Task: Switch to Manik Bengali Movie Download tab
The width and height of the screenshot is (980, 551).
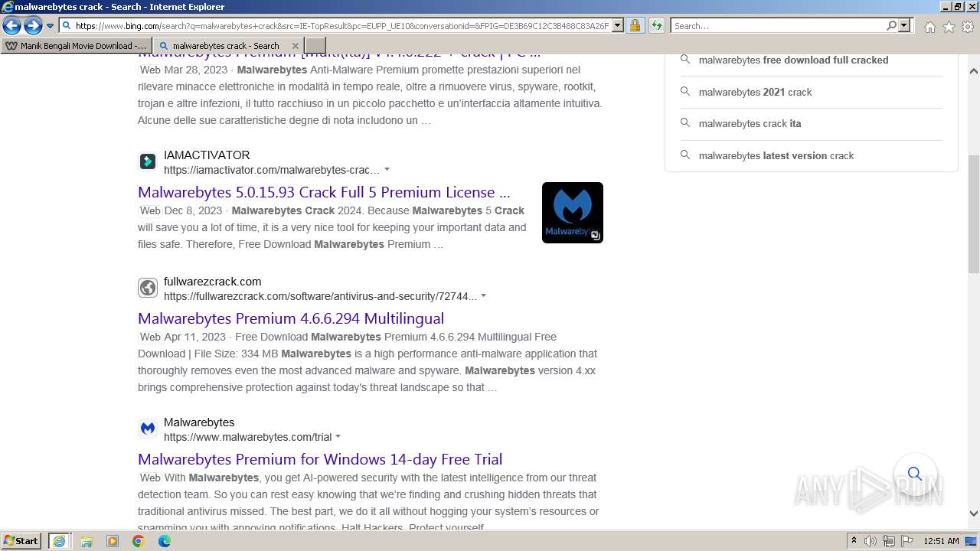Action: [76, 46]
